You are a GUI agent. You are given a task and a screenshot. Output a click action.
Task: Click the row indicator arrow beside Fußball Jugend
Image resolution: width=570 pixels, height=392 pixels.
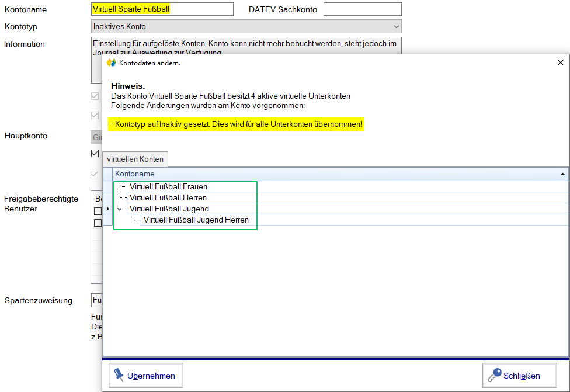(x=107, y=209)
